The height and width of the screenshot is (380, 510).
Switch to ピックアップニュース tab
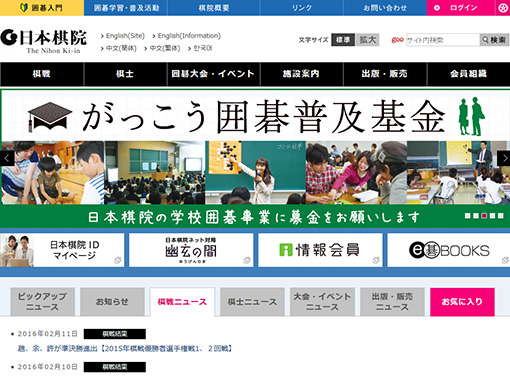click(x=42, y=302)
